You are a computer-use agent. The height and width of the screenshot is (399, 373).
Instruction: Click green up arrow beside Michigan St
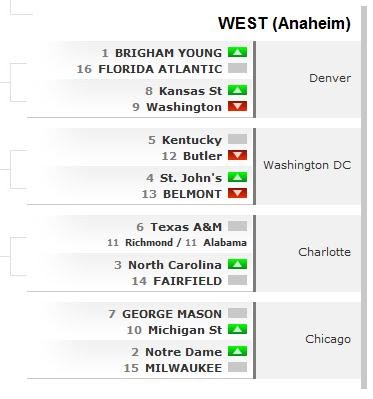tap(237, 330)
